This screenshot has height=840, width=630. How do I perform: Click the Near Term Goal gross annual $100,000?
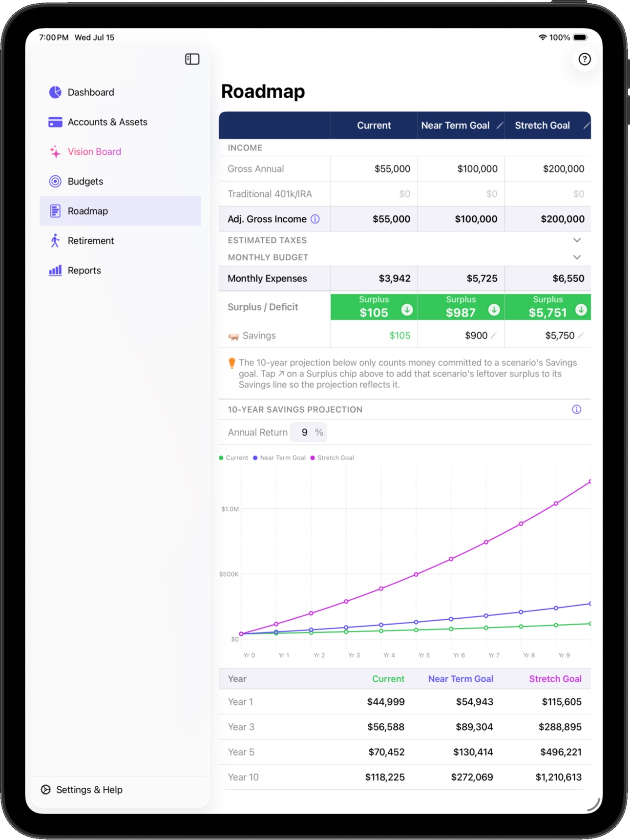point(477,169)
